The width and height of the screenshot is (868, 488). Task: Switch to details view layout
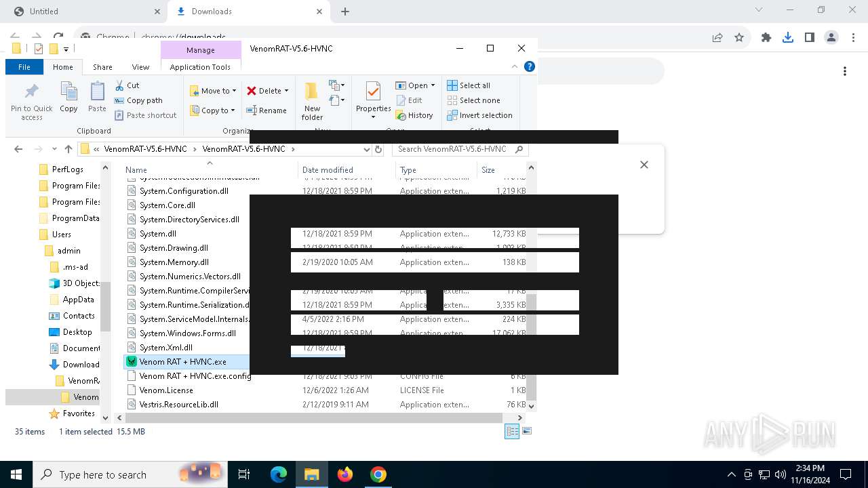click(512, 431)
